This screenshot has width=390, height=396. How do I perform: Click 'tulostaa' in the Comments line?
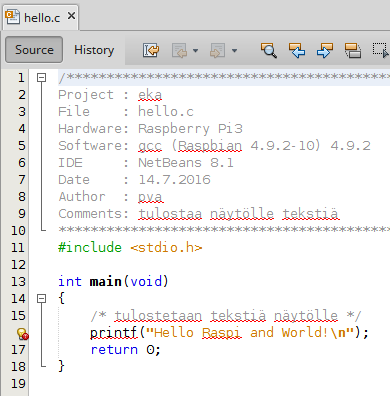170,214
